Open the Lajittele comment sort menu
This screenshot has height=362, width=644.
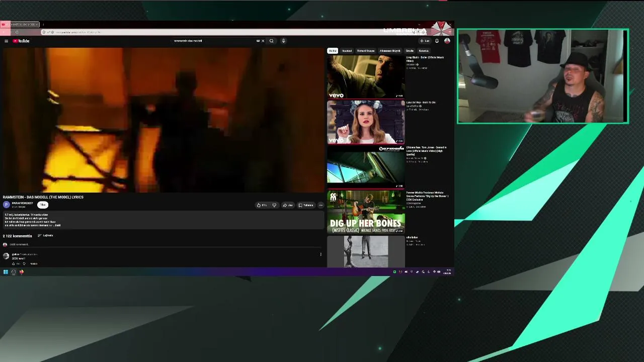(x=45, y=236)
